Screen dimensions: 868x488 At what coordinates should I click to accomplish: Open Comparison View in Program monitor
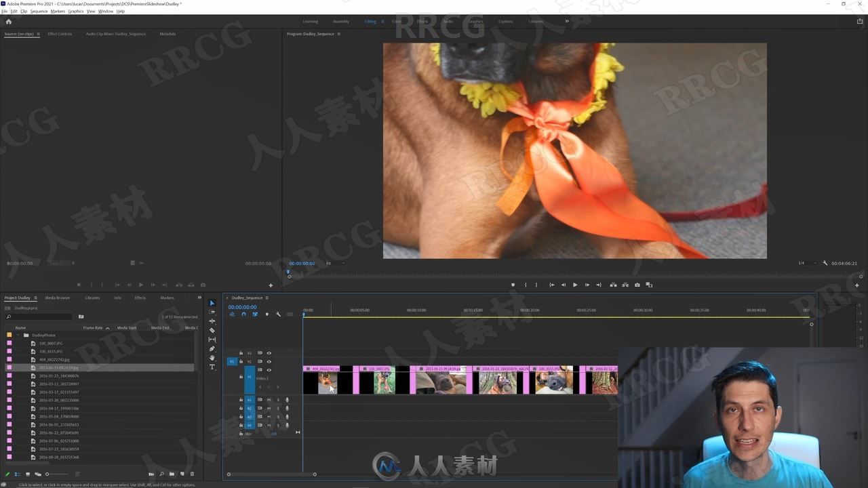click(649, 285)
